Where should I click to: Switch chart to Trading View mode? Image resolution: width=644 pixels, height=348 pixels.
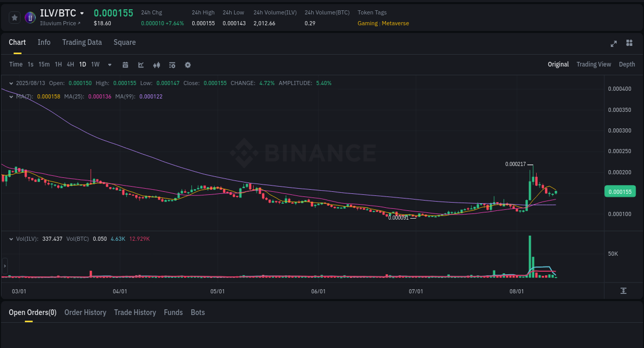pyautogui.click(x=594, y=64)
